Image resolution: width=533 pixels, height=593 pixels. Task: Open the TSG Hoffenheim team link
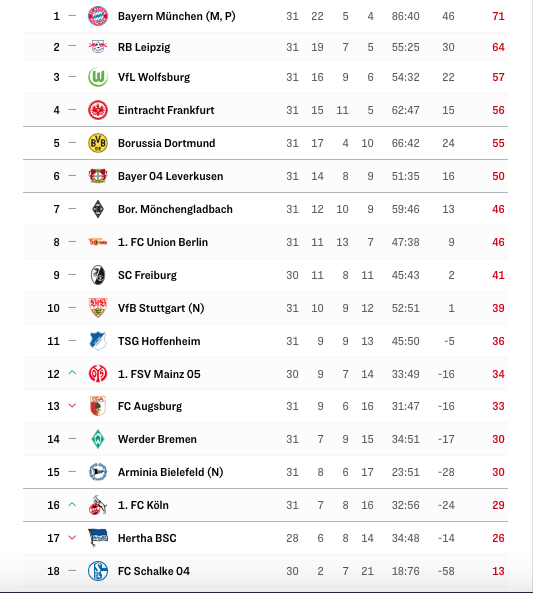coord(159,341)
